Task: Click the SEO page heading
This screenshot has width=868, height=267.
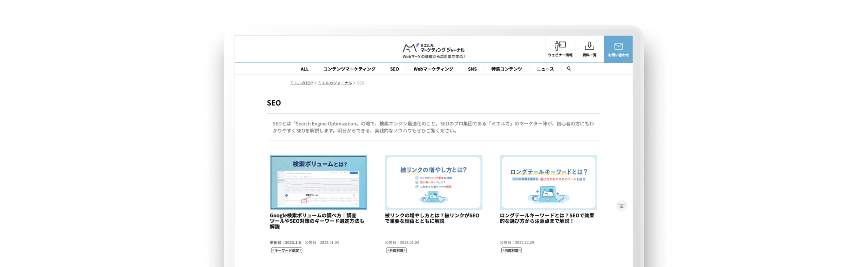Action: click(274, 103)
